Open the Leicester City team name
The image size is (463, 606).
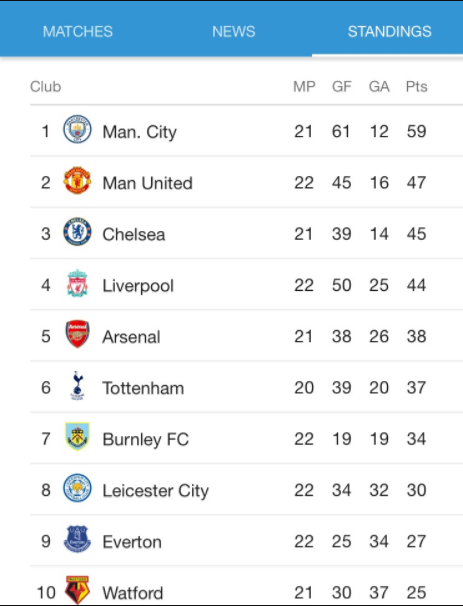(x=155, y=491)
